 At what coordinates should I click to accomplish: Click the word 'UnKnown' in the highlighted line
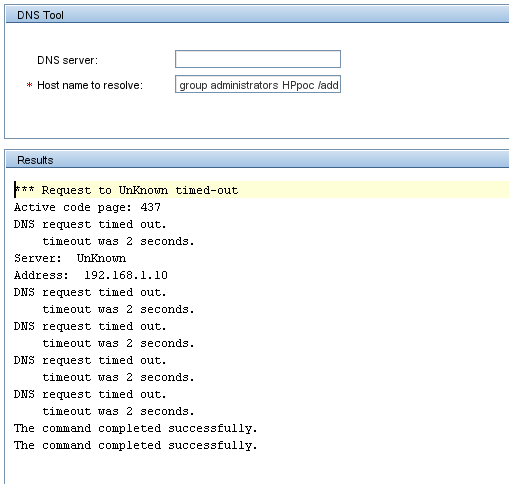tap(143, 190)
